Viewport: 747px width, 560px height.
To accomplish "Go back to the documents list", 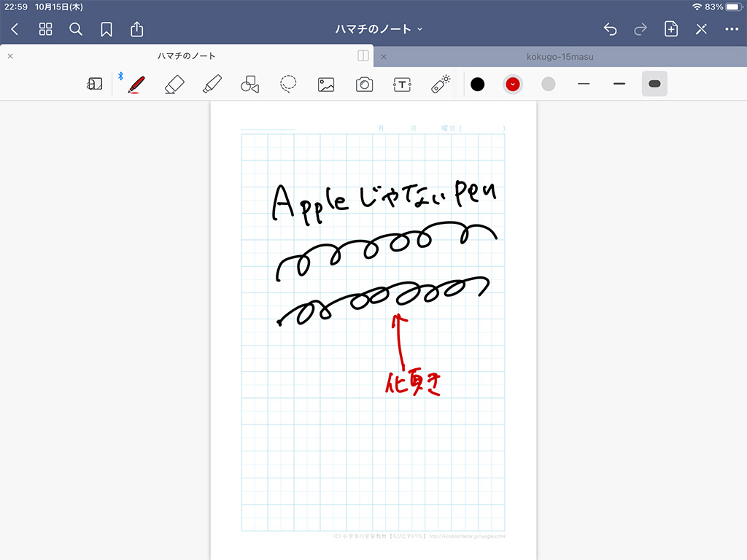I will pyautogui.click(x=15, y=29).
